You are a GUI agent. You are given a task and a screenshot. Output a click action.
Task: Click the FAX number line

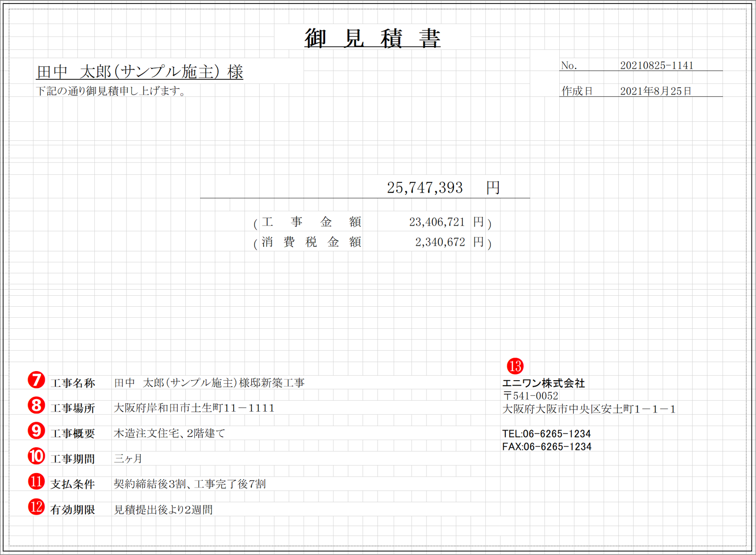pyautogui.click(x=547, y=447)
